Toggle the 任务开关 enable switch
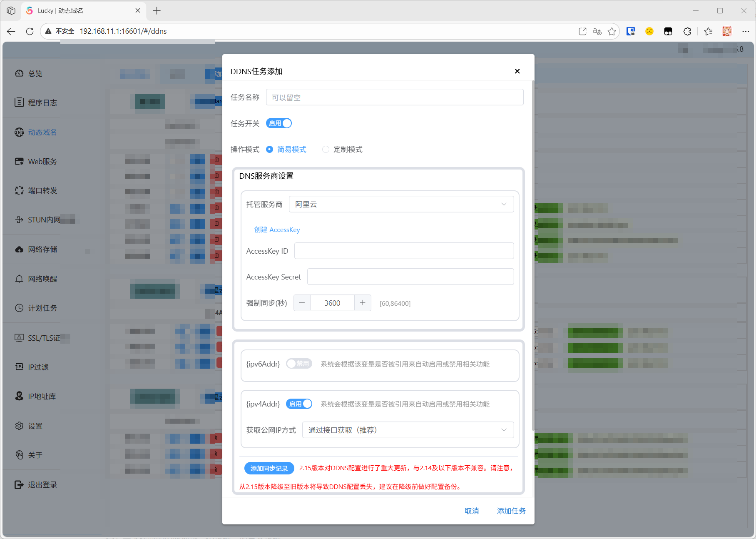The height and width of the screenshot is (539, 756). pyautogui.click(x=279, y=123)
